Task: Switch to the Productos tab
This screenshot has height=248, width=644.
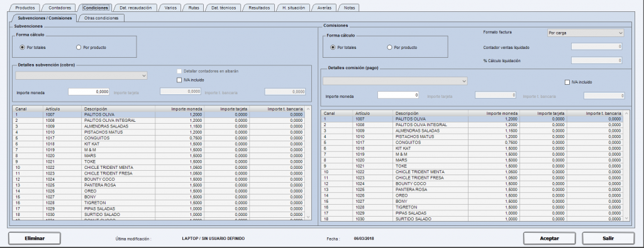Action: point(25,8)
